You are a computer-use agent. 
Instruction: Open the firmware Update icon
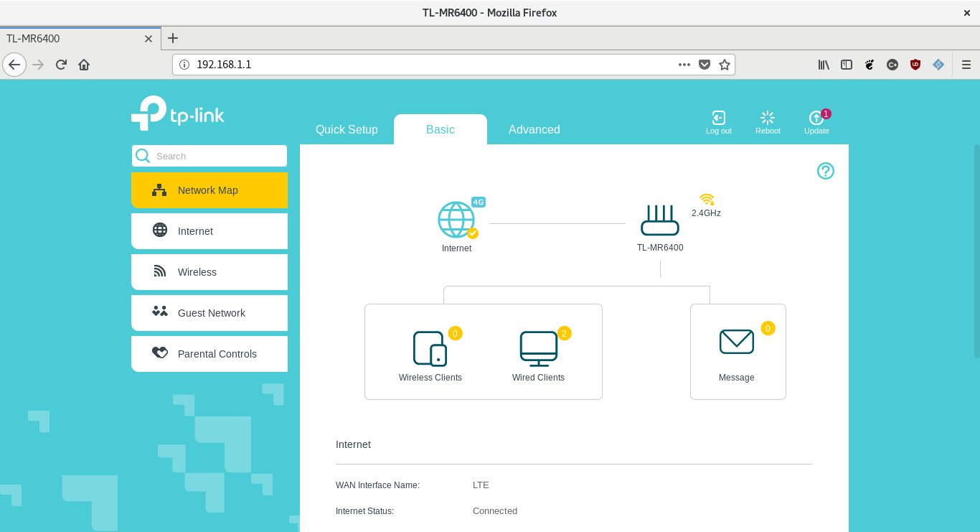(816, 118)
